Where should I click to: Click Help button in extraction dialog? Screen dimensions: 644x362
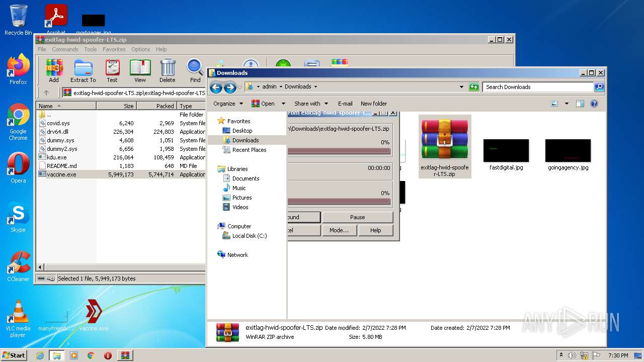pyautogui.click(x=376, y=230)
